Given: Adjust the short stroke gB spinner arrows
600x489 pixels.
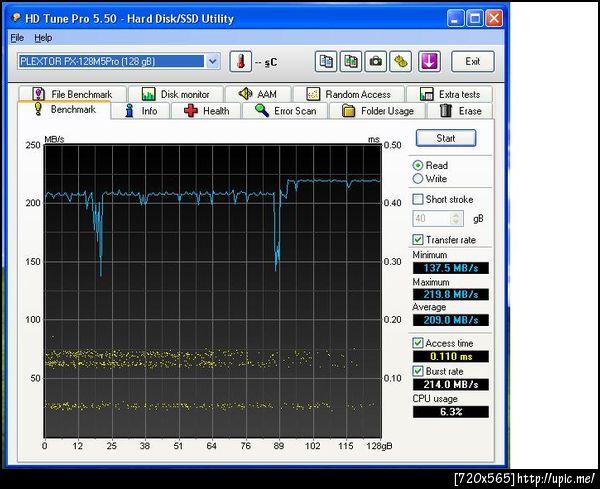Looking at the screenshot, I should 457,218.
